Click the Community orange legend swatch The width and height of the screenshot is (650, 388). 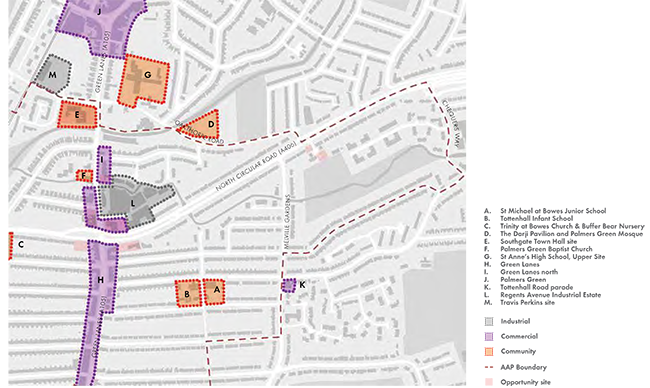click(489, 352)
